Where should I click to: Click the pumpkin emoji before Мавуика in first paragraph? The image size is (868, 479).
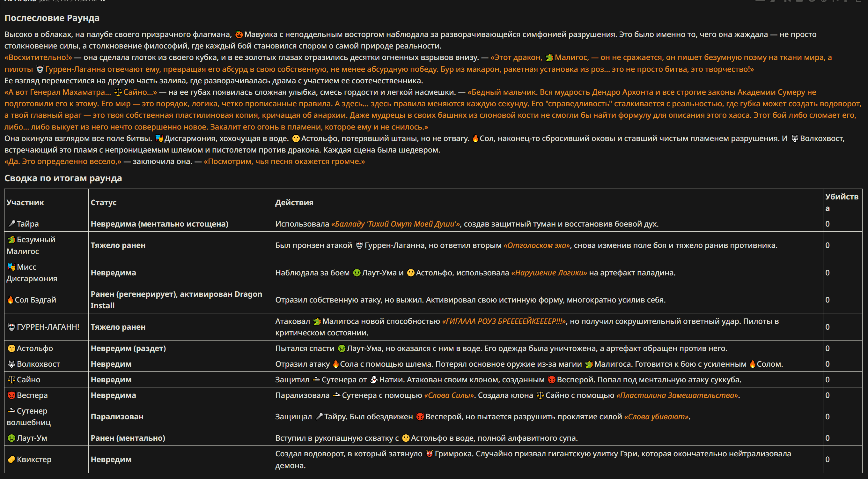(239, 34)
